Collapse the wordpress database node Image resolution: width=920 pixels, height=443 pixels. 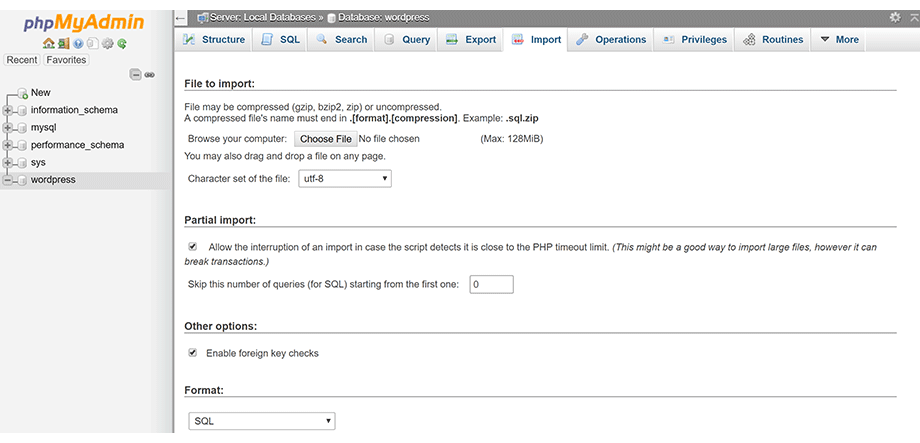point(8,180)
